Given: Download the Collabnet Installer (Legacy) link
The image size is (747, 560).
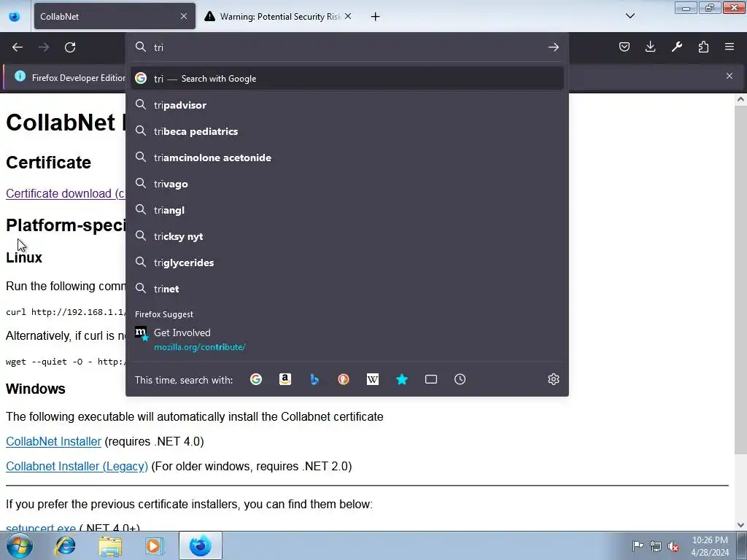Looking at the screenshot, I should 77,466.
